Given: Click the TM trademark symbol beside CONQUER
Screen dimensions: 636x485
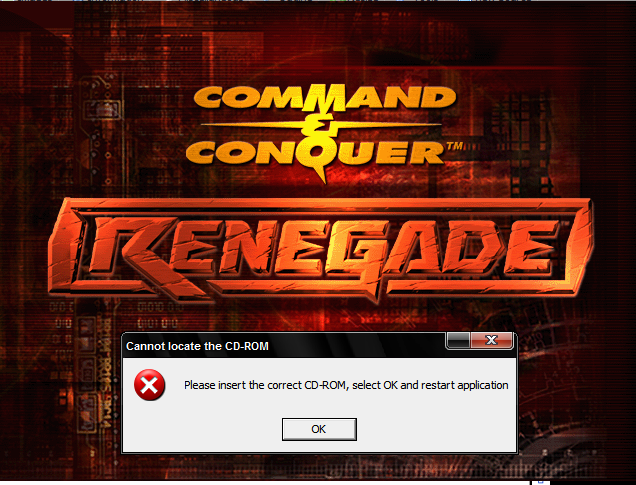Looking at the screenshot, I should [455, 146].
